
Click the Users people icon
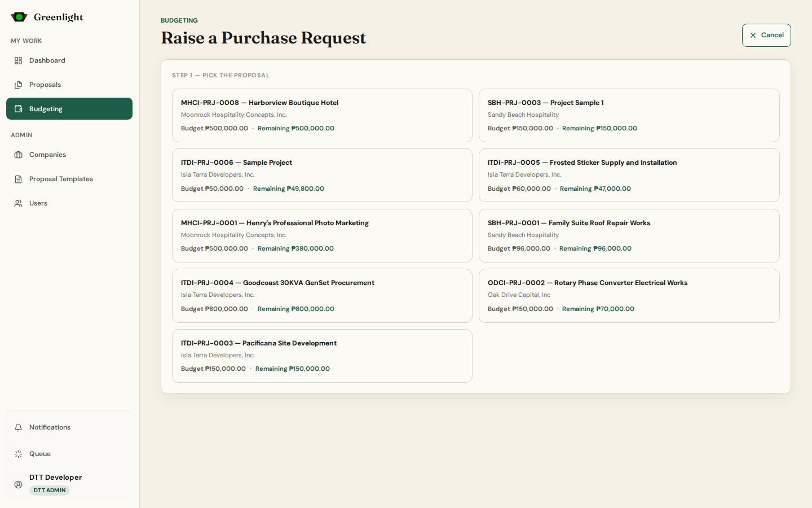19,203
